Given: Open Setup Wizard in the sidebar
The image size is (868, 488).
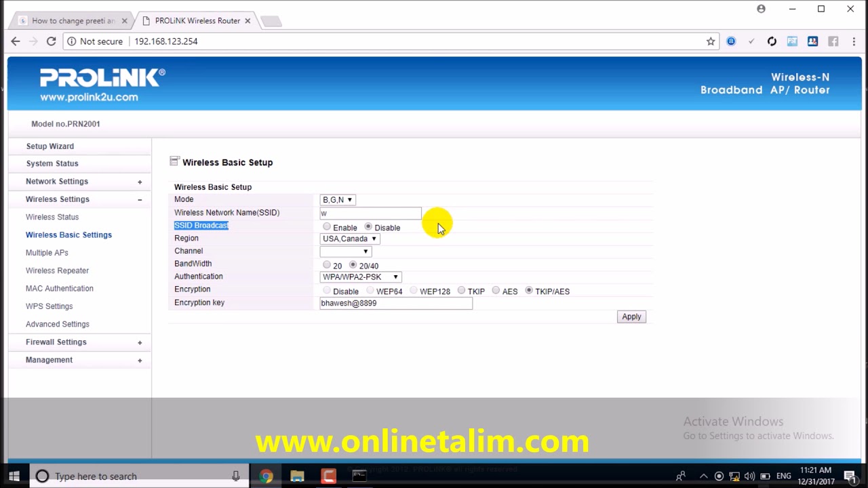Looking at the screenshot, I should (50, 146).
